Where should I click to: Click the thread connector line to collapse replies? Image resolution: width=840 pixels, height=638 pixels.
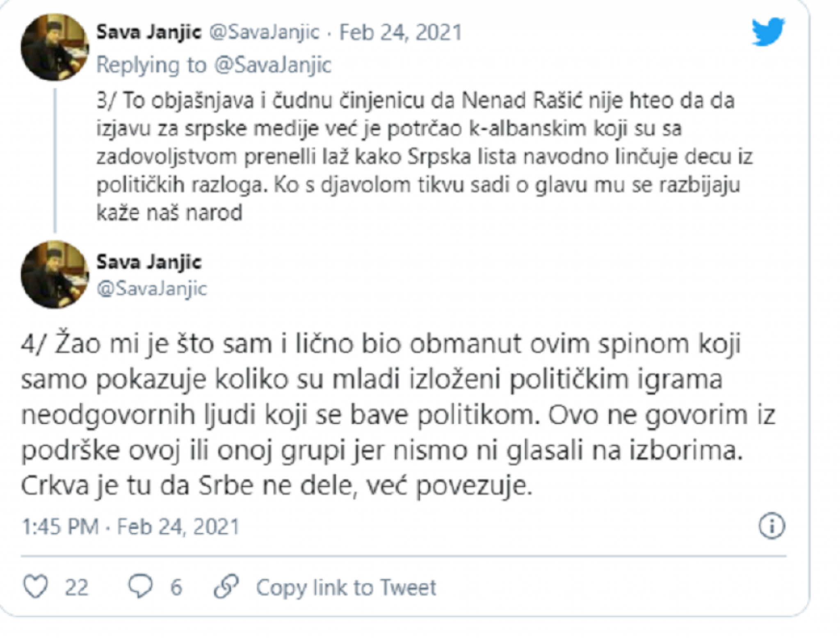(55, 160)
